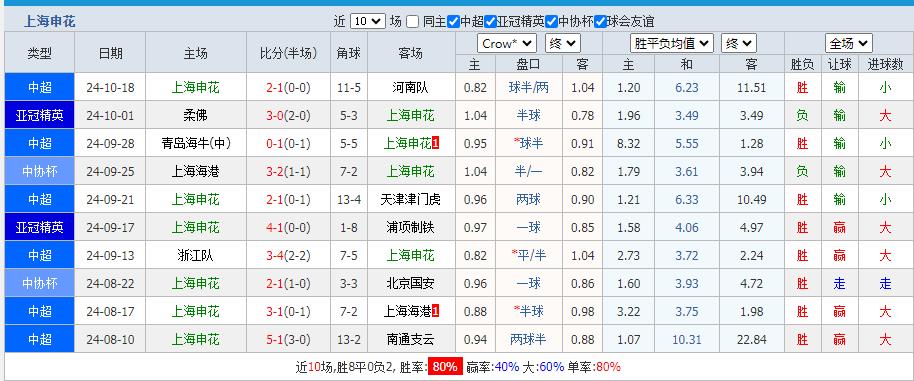Viewport: 914px width, 381px height.
Task: Click the 进球数 column header
Action: (x=885, y=65)
